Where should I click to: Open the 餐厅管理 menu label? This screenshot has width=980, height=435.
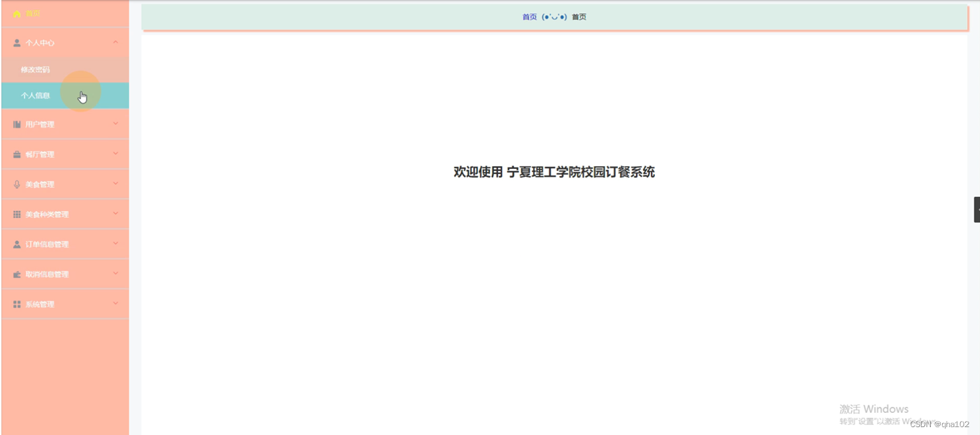[40, 154]
